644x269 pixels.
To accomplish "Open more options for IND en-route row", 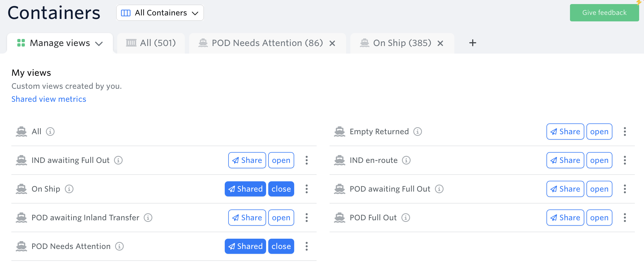I will 625,160.
